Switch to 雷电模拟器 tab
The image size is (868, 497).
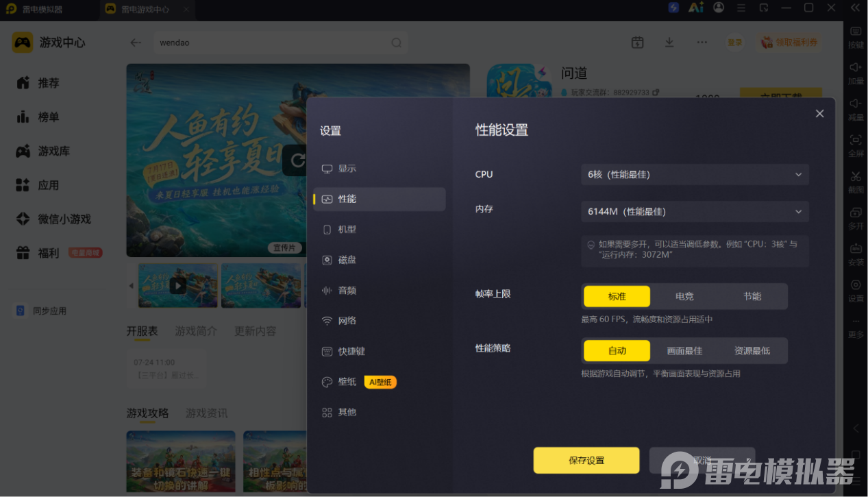[x=34, y=9]
